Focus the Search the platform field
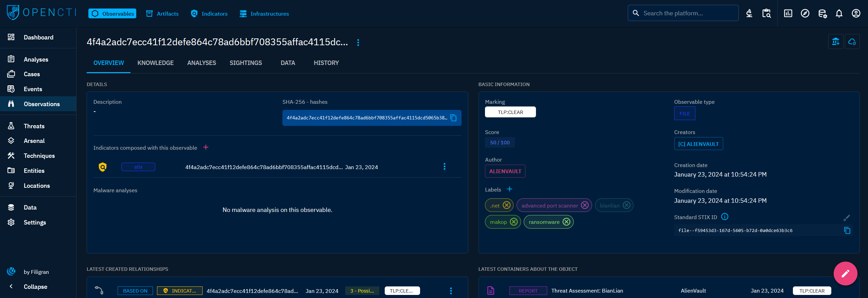The width and height of the screenshot is (868, 298). pyautogui.click(x=687, y=13)
